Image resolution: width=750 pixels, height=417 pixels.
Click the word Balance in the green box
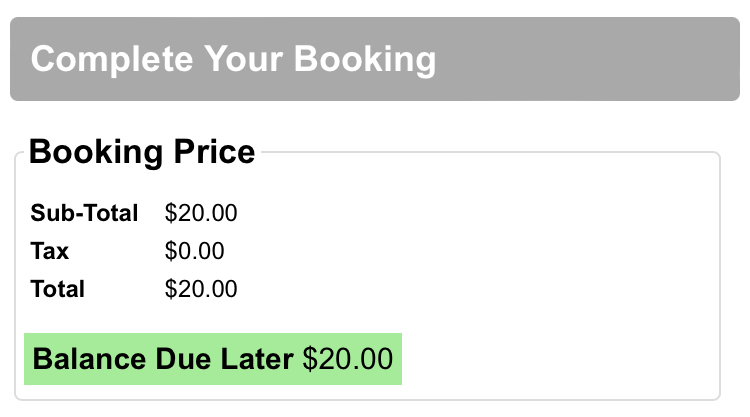(89, 359)
